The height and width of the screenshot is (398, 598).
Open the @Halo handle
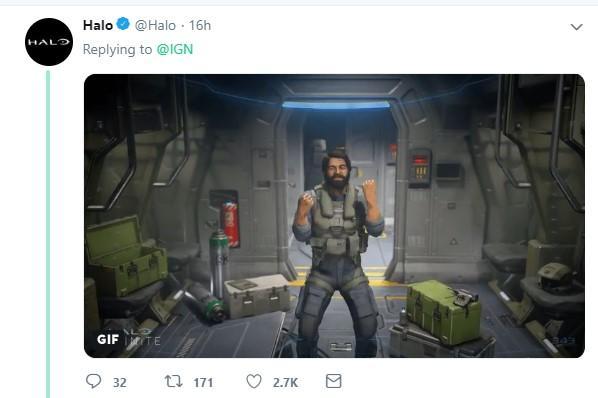[155, 25]
